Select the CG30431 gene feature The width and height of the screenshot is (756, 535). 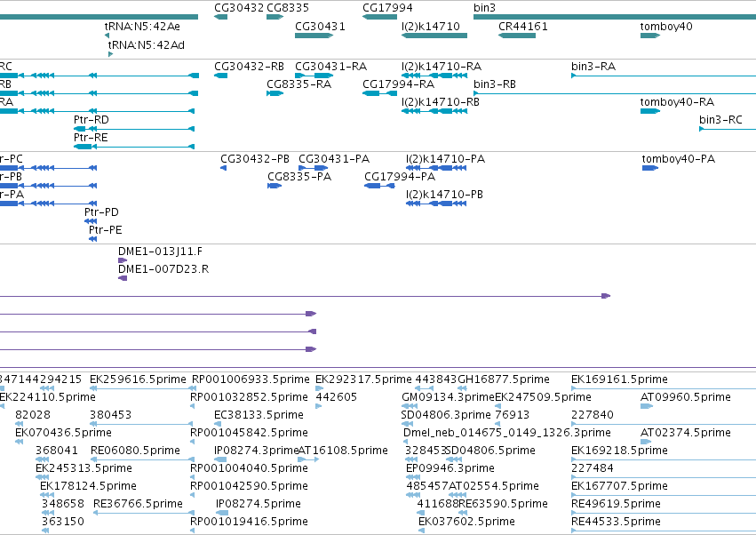[314, 36]
